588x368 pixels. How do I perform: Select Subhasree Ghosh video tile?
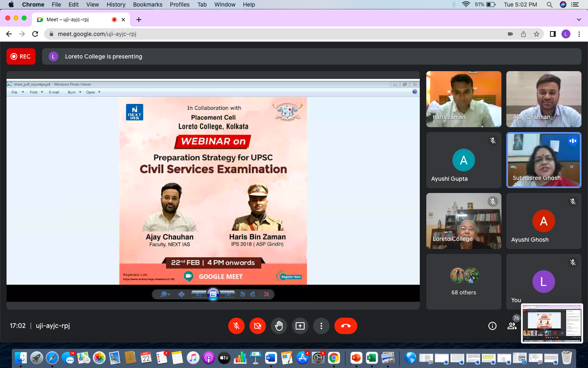click(x=543, y=160)
